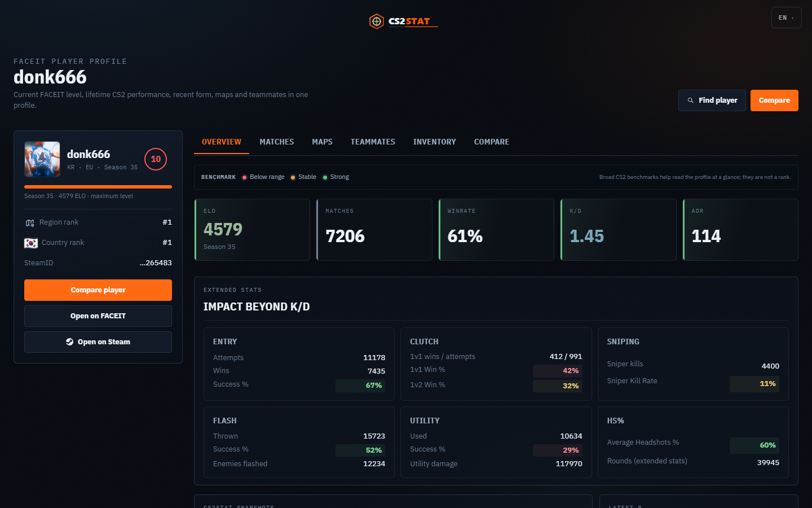Click the K/D 1.45 stat card
812x508 pixels.
[x=619, y=230]
